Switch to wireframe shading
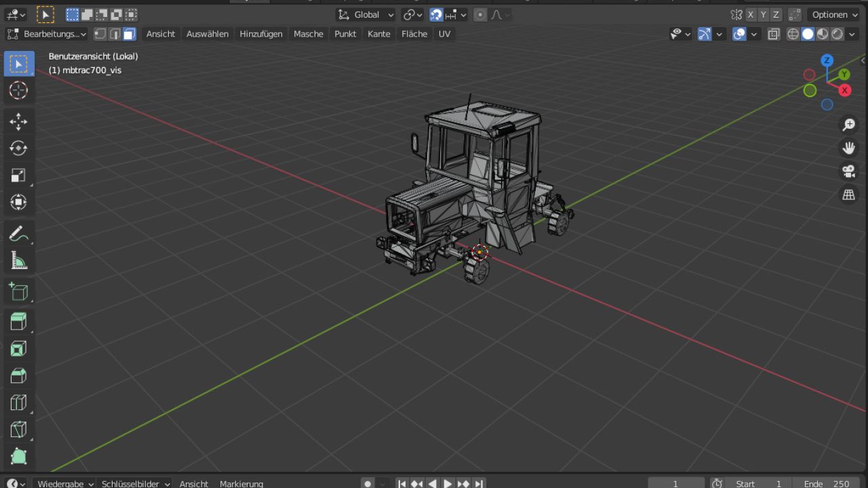868x488 pixels. coord(793,34)
